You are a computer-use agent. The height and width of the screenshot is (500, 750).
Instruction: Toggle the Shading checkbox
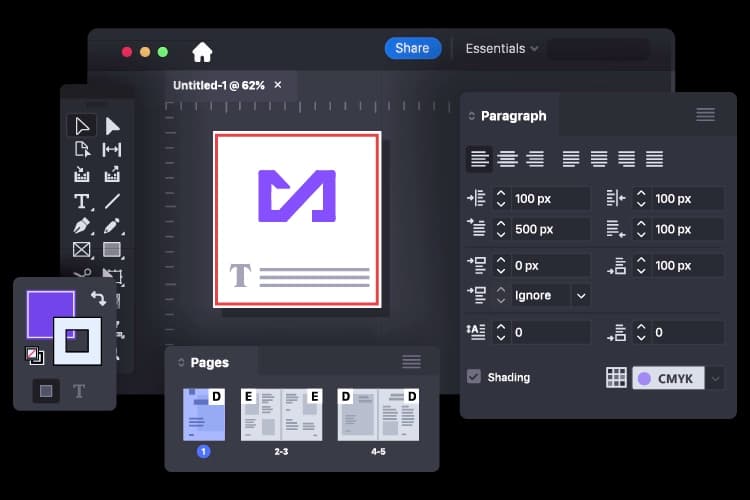click(474, 377)
